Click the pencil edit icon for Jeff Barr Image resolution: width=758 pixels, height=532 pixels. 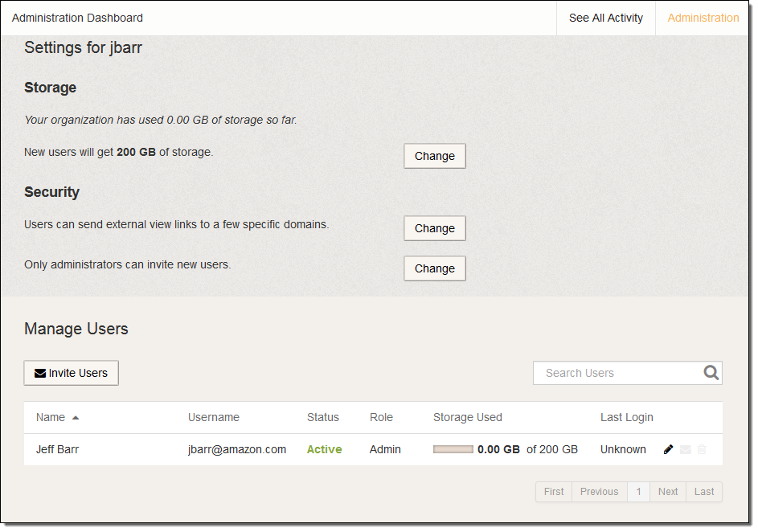[668, 450]
